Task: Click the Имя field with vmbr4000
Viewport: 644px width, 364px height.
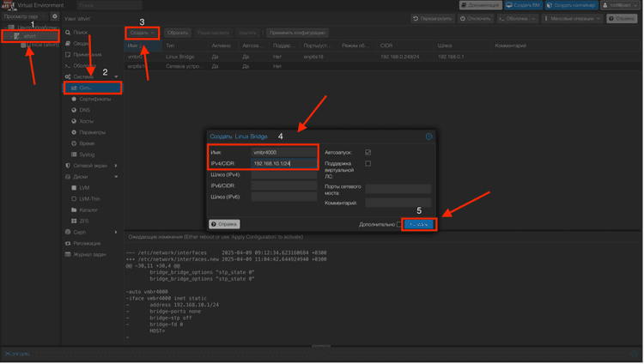Action: (x=284, y=153)
